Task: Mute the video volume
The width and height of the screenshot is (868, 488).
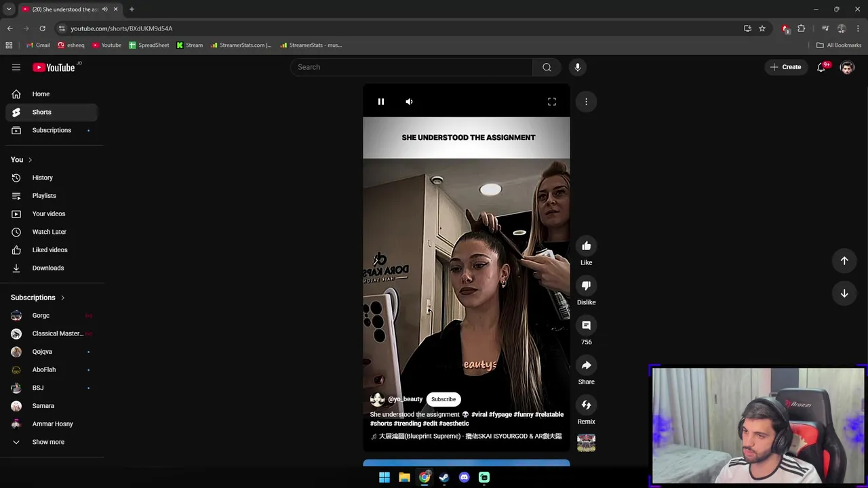Action: tap(409, 102)
